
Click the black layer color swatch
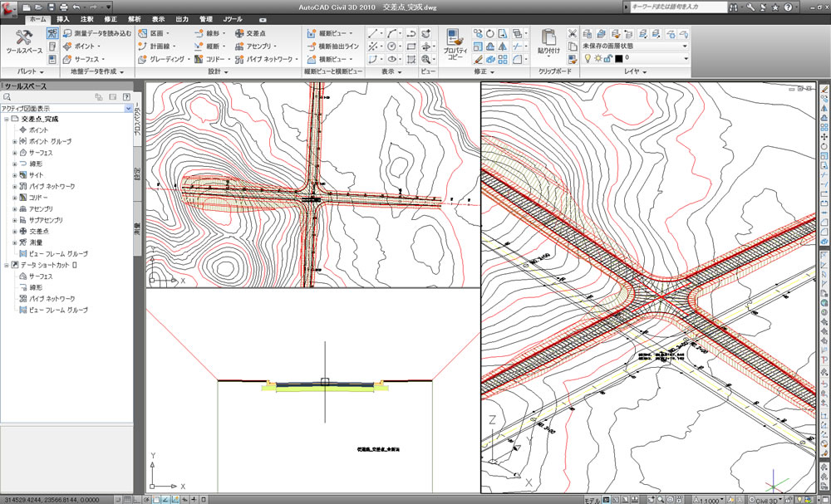(618, 58)
